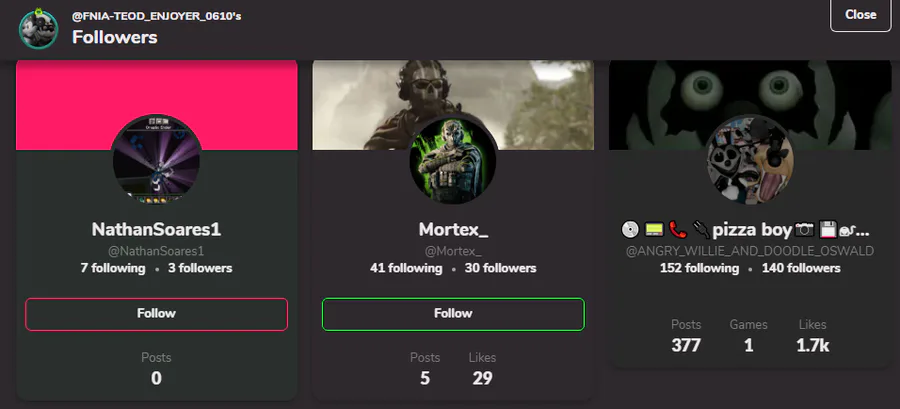Image resolution: width=900 pixels, height=409 pixels.
Task: View Mortex_'s 29 likes stat
Action: point(482,370)
